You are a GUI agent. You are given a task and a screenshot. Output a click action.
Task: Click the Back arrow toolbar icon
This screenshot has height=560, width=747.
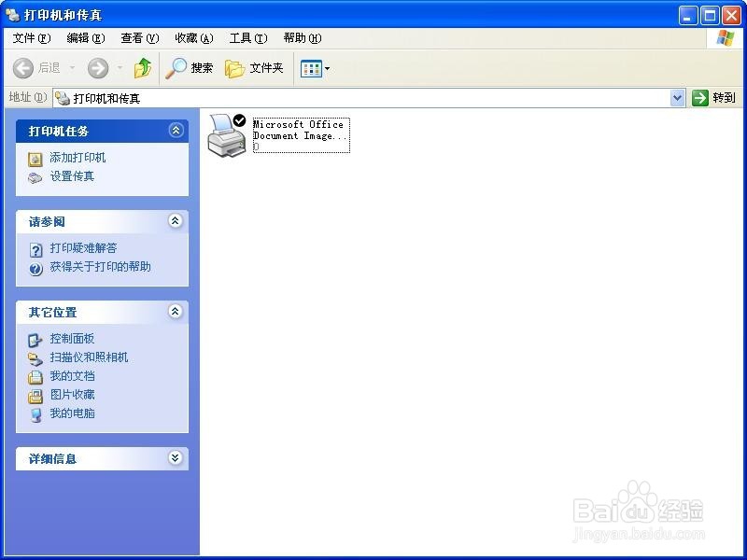point(22,68)
